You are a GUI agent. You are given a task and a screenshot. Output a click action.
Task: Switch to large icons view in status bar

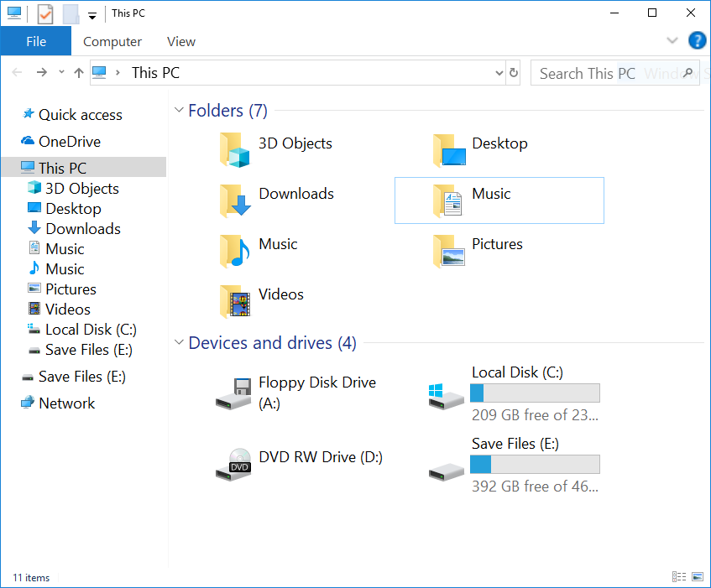tap(697, 577)
